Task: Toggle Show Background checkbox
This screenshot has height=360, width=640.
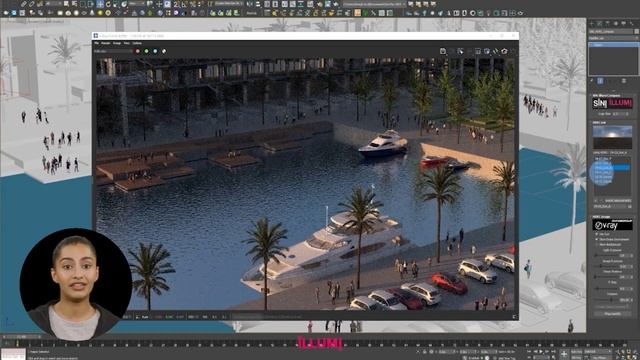Action: pyautogui.click(x=597, y=244)
